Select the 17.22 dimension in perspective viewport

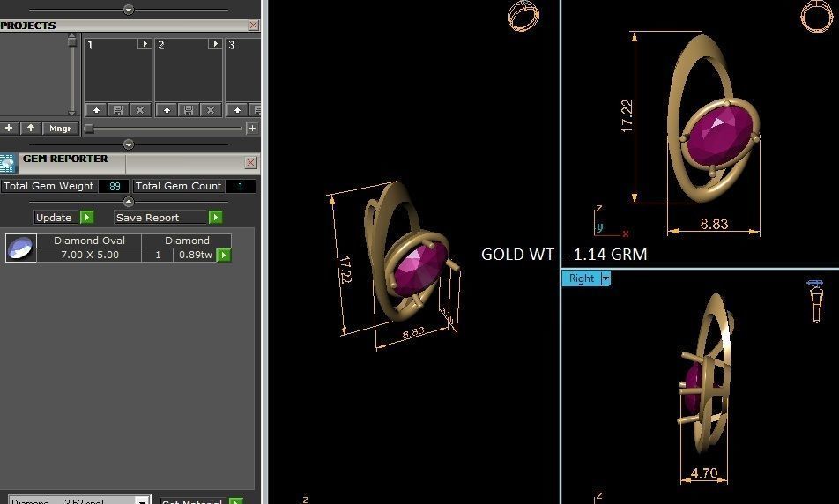(x=345, y=271)
